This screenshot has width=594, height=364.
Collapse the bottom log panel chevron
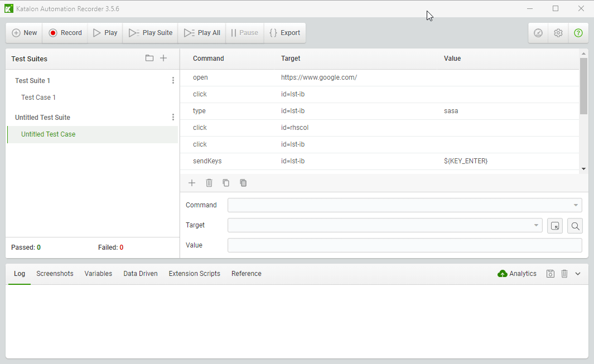(x=578, y=274)
